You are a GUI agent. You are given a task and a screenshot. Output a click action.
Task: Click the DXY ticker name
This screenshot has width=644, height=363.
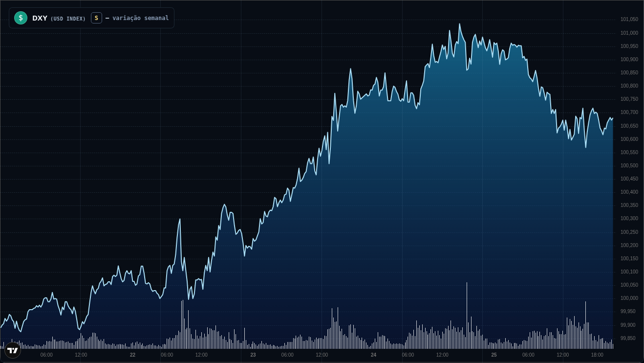(40, 18)
